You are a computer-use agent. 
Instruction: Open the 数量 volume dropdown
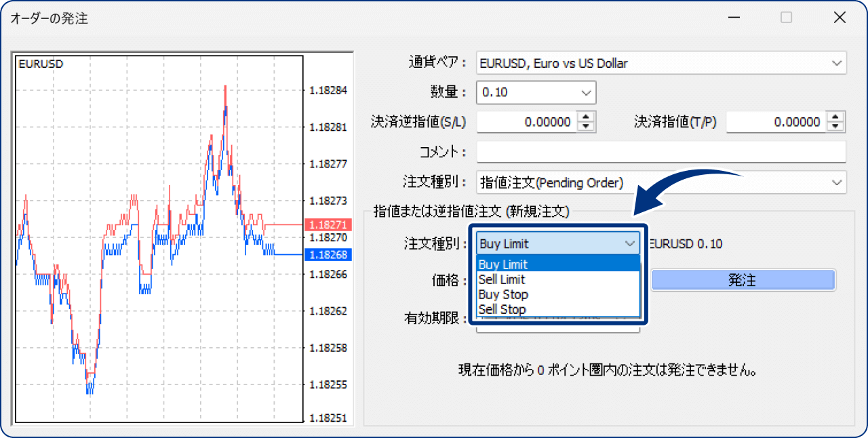pyautogui.click(x=587, y=92)
